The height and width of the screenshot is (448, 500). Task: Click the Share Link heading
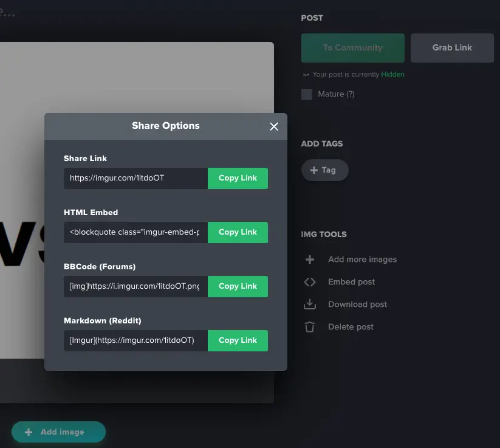tap(85, 158)
